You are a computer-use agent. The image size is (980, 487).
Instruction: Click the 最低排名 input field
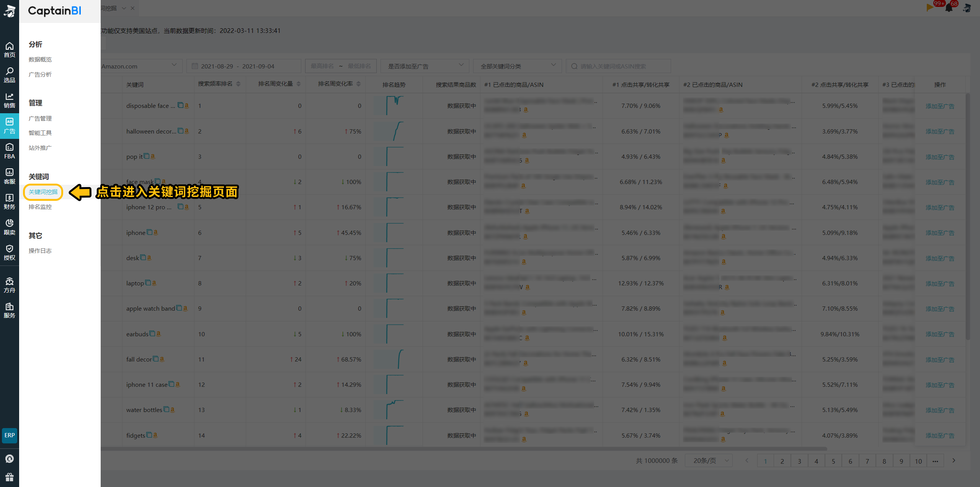[x=359, y=66]
